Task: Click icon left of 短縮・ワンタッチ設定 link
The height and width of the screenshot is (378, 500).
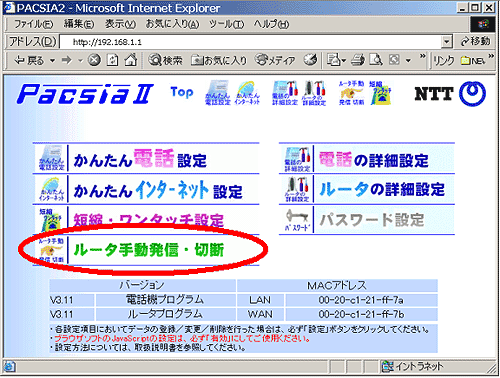Action: pyautogui.click(x=51, y=219)
